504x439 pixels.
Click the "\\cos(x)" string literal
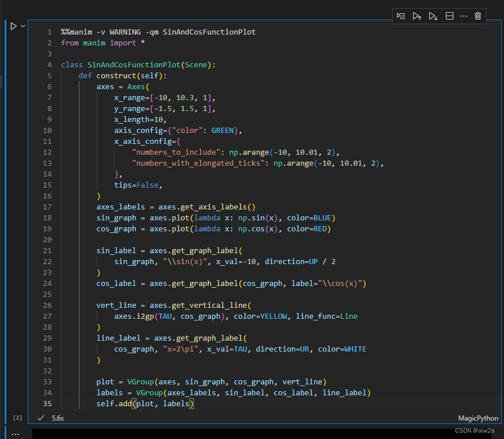[340, 284]
